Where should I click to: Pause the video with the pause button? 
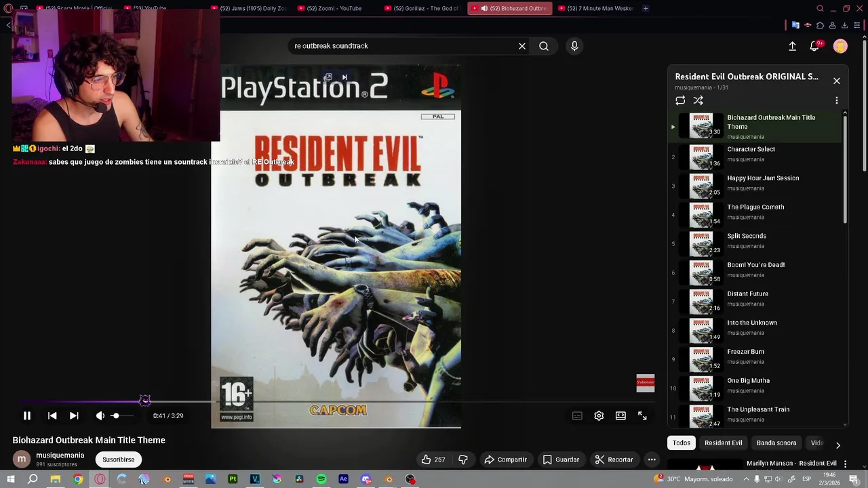27,415
